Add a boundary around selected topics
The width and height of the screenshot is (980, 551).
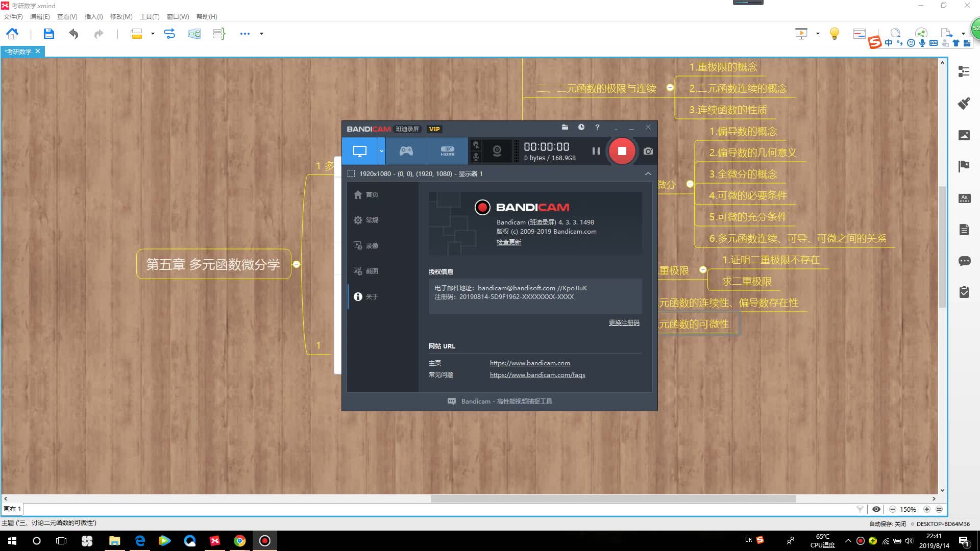[x=194, y=34]
